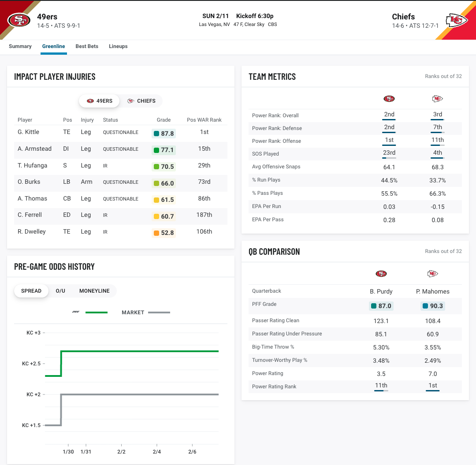Screen dimensions: 476x465
Task: Click the 2/2 date on the odds chart
Action: pyautogui.click(x=122, y=452)
